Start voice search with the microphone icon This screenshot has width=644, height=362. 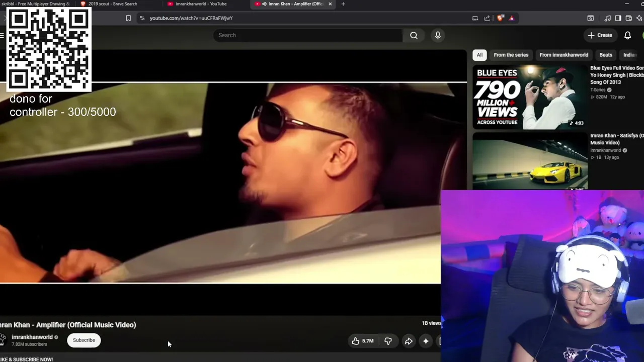click(438, 35)
